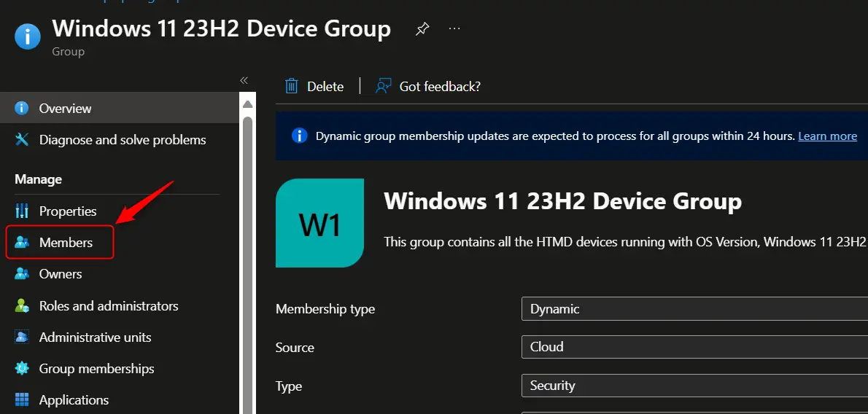This screenshot has height=414, width=868.
Task: Open Administrative units
Action: click(x=119, y=337)
